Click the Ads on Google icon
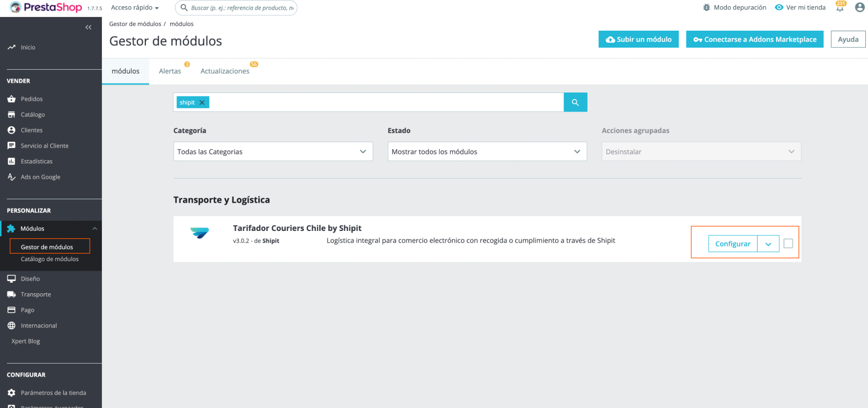This screenshot has height=408, width=868. click(x=12, y=177)
